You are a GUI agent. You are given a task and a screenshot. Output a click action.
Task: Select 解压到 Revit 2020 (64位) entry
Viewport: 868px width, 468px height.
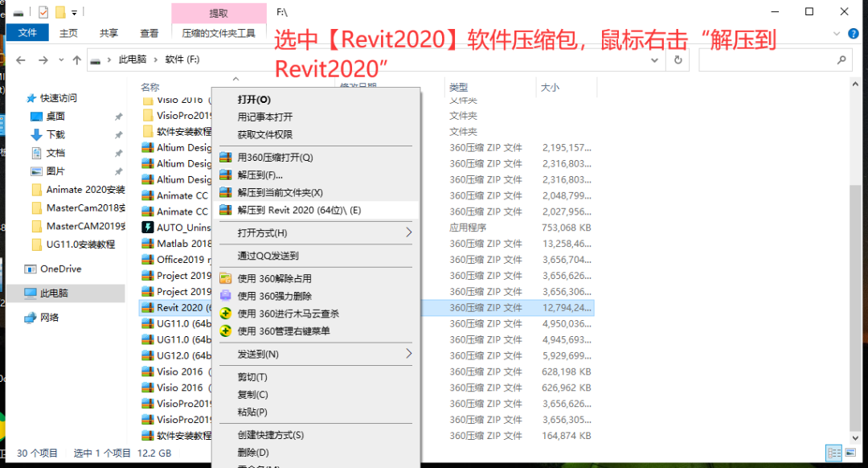305,211
